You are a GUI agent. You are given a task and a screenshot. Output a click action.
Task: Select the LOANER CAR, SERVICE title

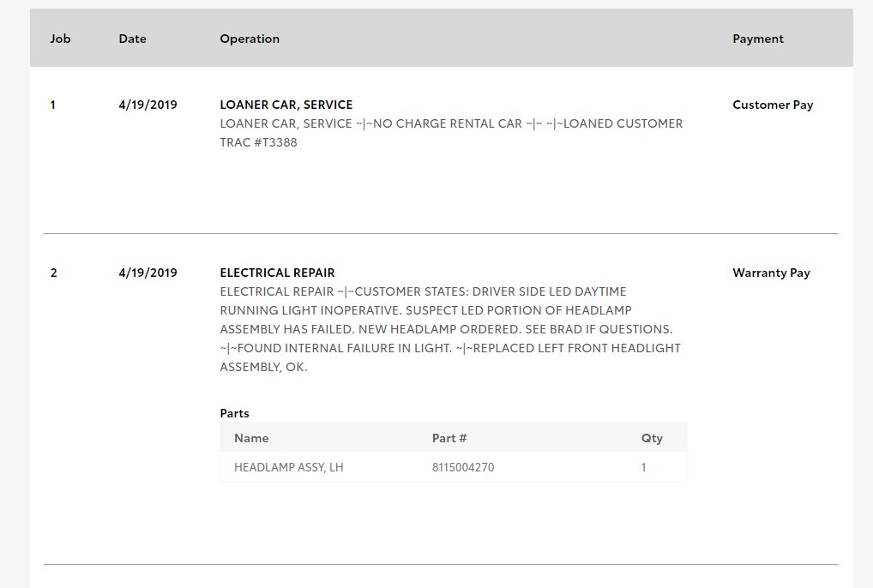tap(286, 105)
